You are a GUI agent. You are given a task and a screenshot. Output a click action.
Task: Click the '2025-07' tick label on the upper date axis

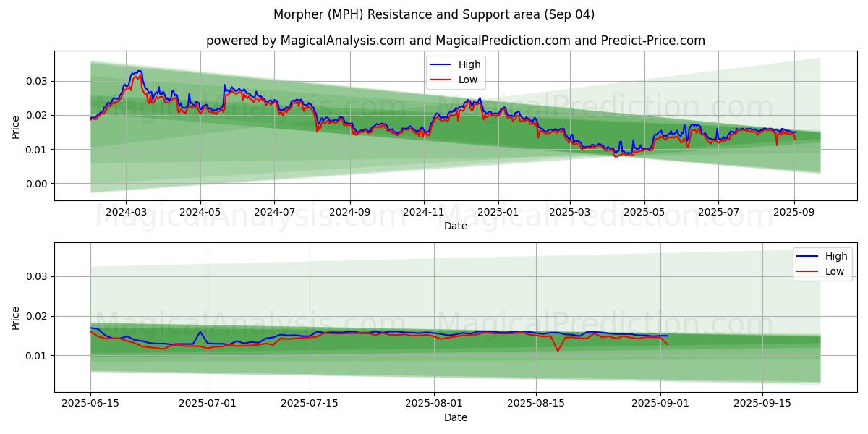tap(718, 213)
